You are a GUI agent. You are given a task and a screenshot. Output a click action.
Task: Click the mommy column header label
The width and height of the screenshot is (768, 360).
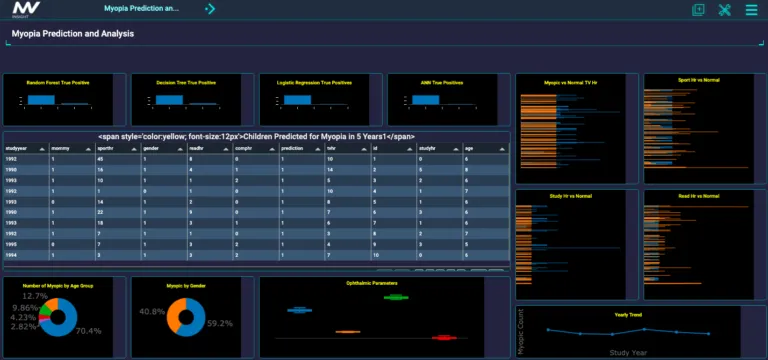pos(57,148)
